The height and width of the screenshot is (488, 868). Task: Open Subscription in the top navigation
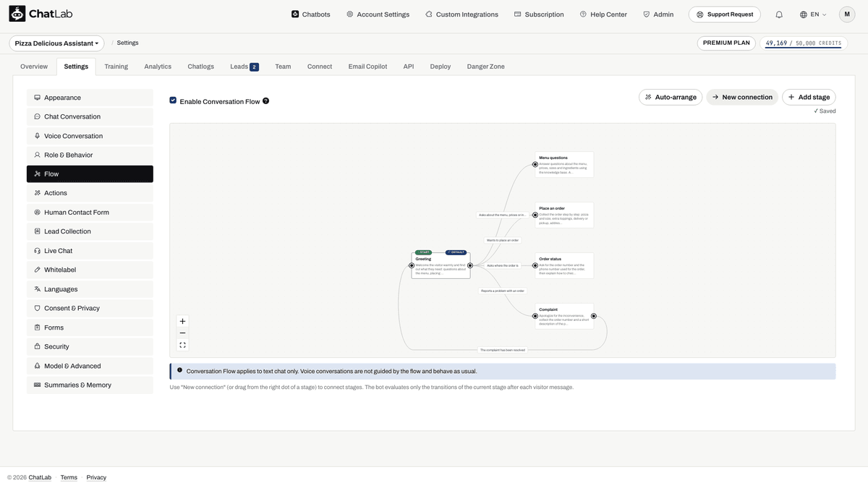tap(539, 14)
